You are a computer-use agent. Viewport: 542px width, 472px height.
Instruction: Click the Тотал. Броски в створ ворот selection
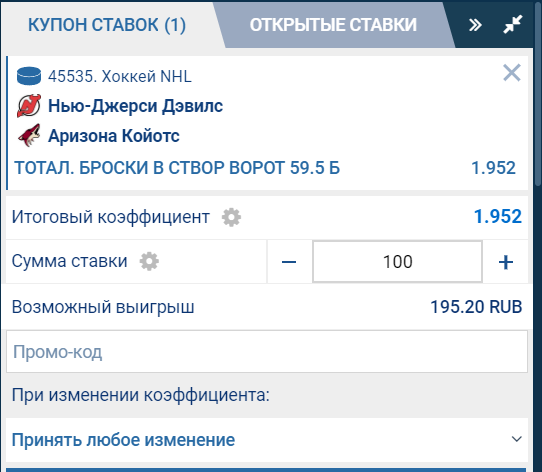tap(177, 168)
